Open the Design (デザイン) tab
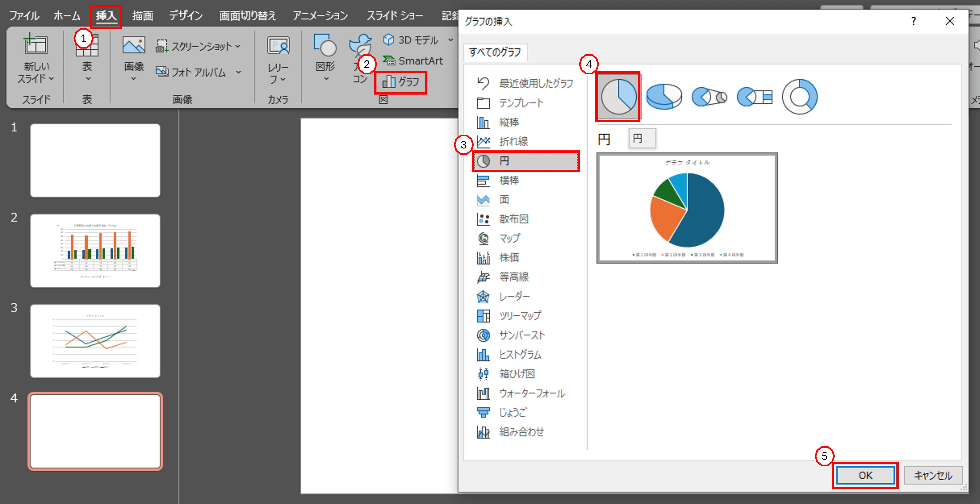Screen dimensions: 980x504 (x=186, y=15)
